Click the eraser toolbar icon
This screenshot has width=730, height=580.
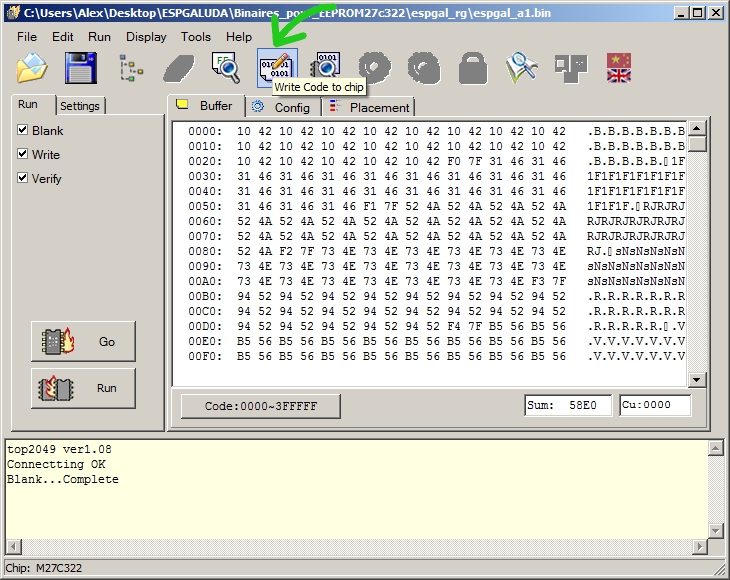click(x=179, y=68)
